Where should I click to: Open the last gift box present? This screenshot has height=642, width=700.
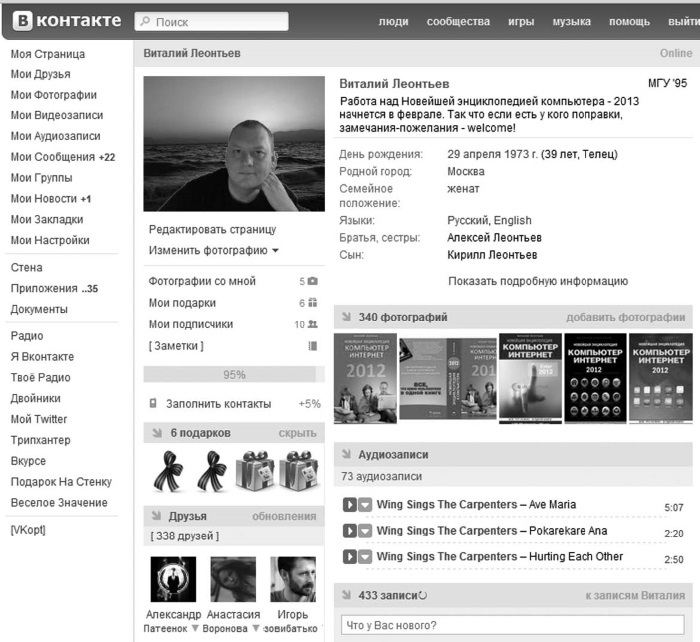(299, 471)
